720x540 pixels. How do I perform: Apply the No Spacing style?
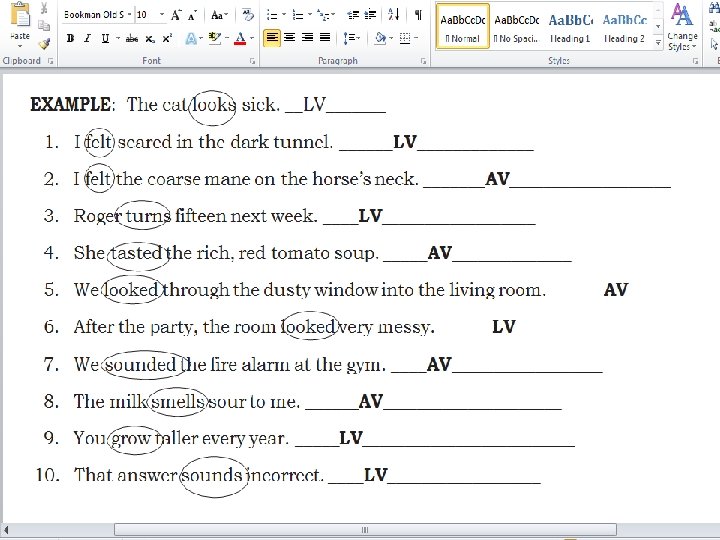516,26
